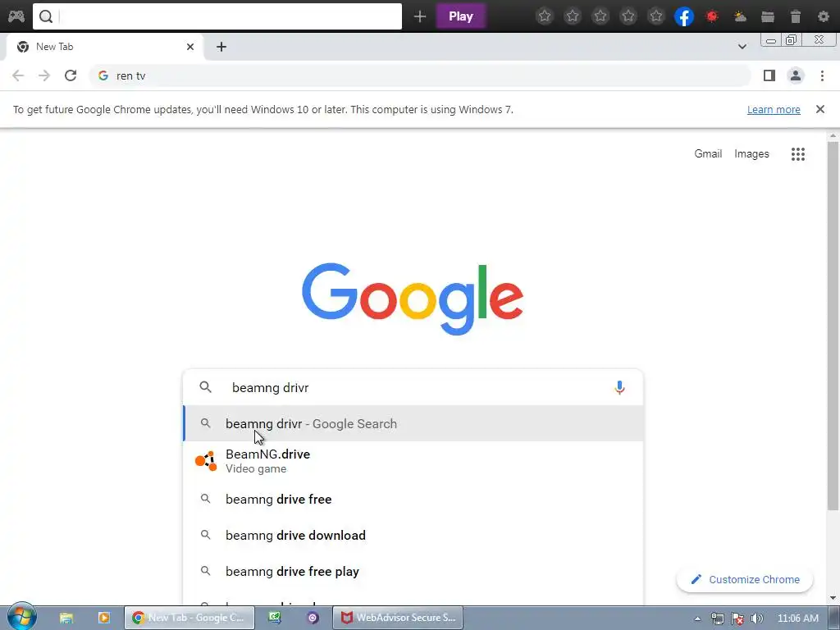Open the Google apps grid
The width and height of the screenshot is (840, 630).
(797, 154)
